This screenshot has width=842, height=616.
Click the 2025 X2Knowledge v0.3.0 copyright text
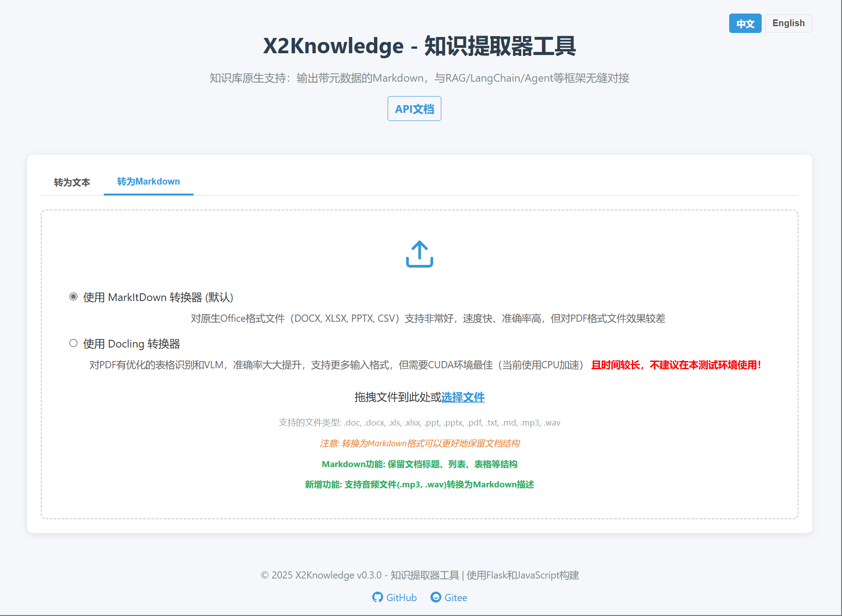point(420,575)
